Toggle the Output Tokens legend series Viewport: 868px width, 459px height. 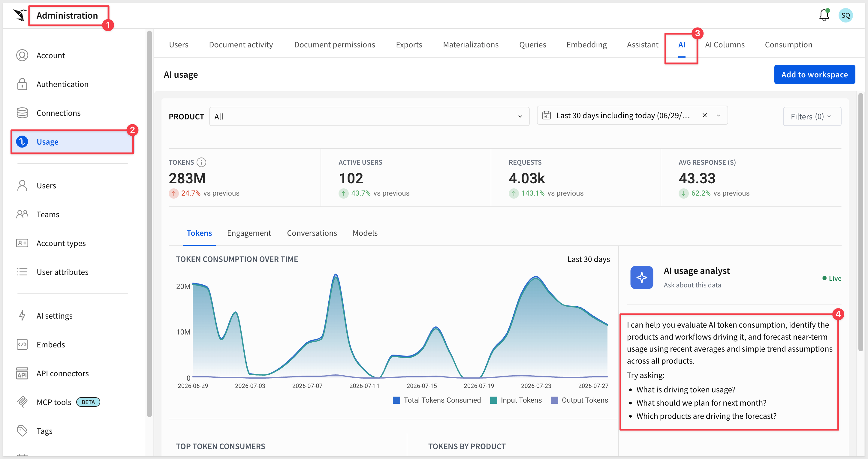pos(579,400)
